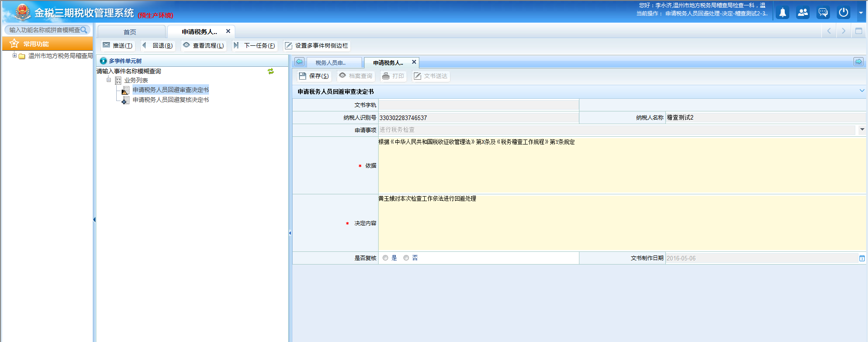
Task: Collapse the 业务列表 tree node
Action: [x=109, y=80]
